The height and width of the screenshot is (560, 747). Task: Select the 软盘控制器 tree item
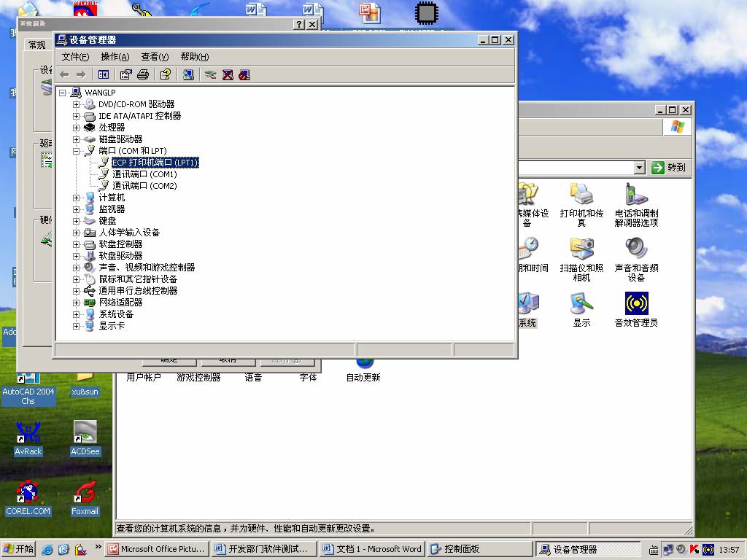coord(120,244)
